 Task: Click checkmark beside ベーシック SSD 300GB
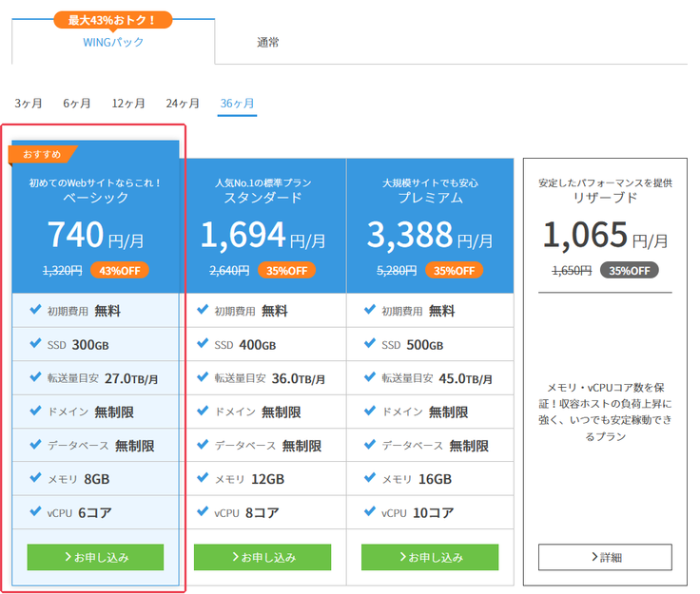[35, 344]
